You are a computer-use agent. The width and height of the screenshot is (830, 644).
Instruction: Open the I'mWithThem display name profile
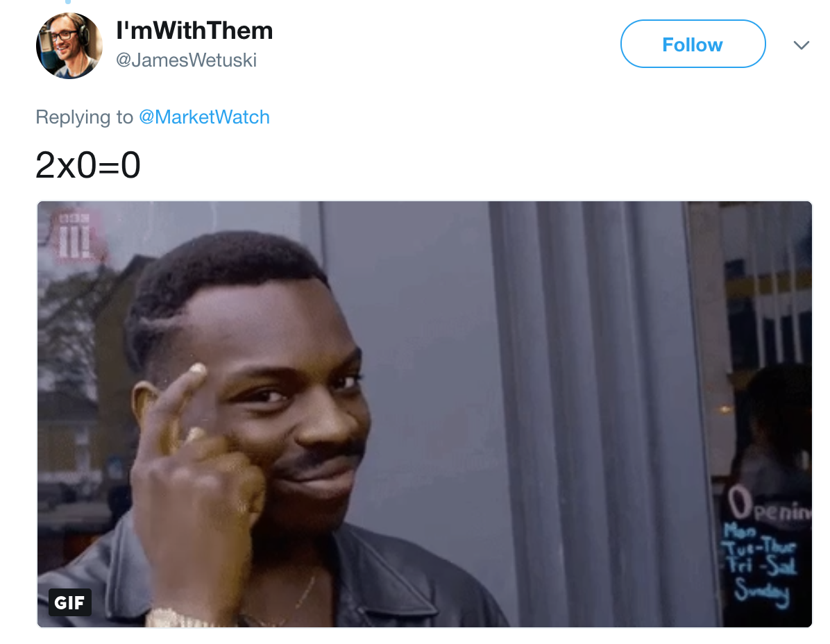[x=194, y=31]
